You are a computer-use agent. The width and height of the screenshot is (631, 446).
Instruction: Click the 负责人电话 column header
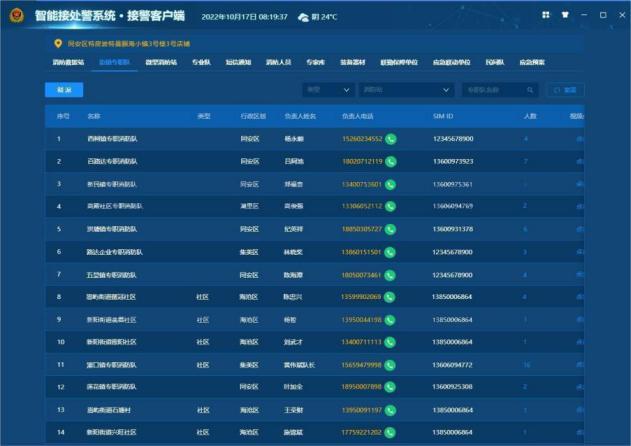[x=358, y=116]
